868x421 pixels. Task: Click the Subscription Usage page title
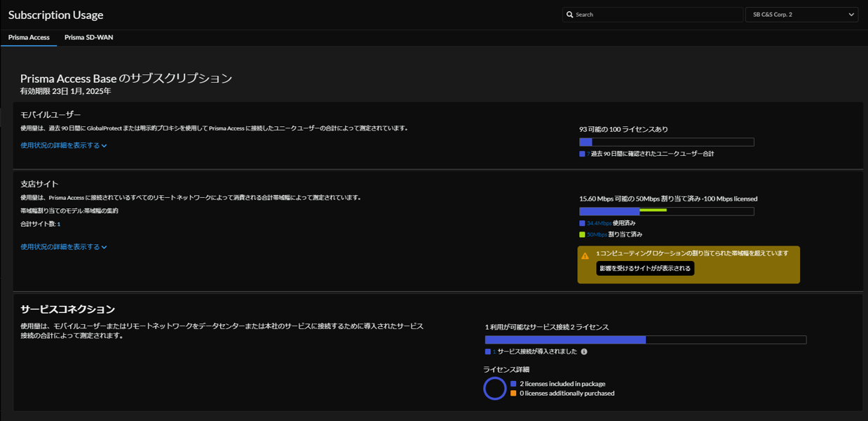point(55,15)
